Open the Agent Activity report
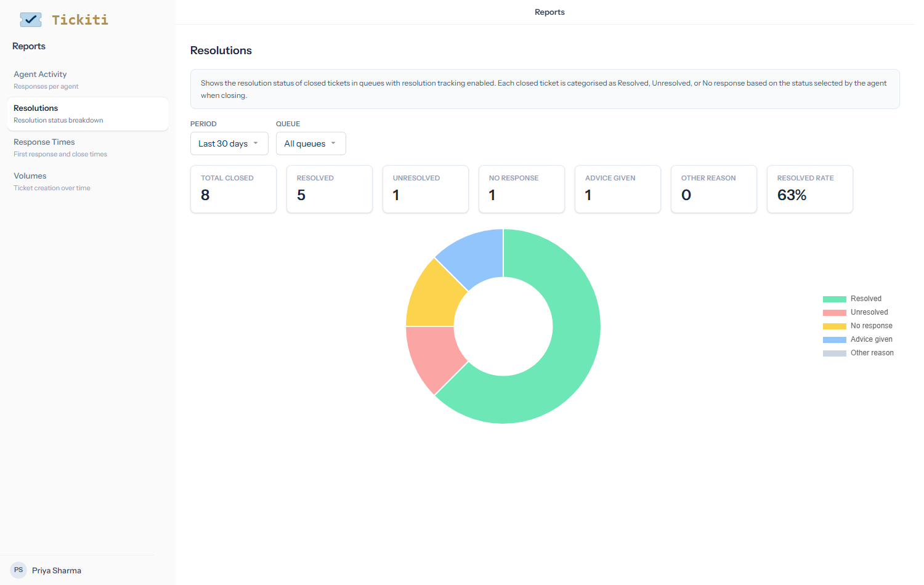Image resolution: width=924 pixels, height=585 pixels. tap(87, 80)
